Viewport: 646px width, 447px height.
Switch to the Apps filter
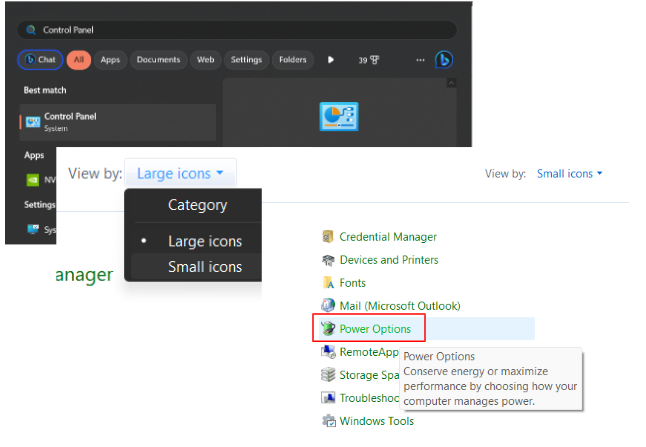point(110,60)
